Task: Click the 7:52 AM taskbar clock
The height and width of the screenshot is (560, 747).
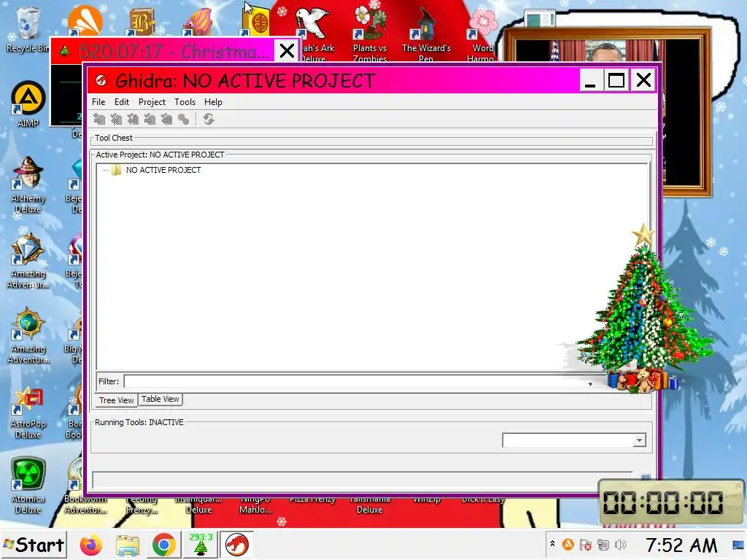Action: tap(681, 545)
